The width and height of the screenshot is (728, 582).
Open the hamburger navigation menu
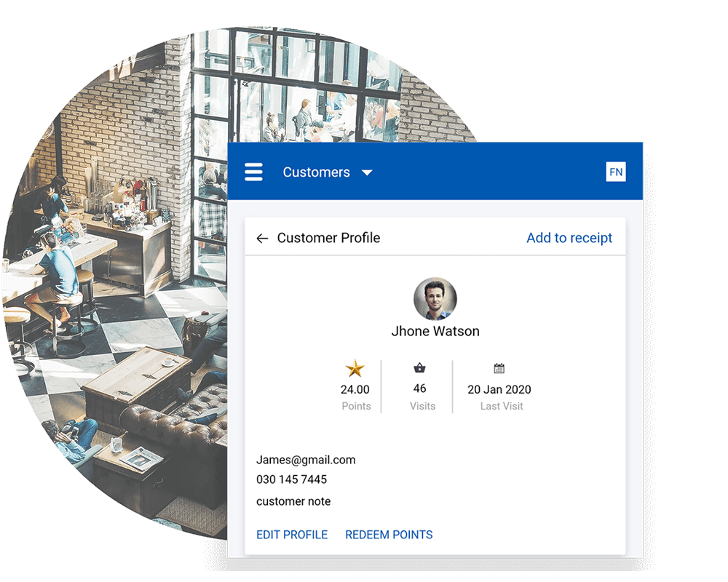pos(253,172)
